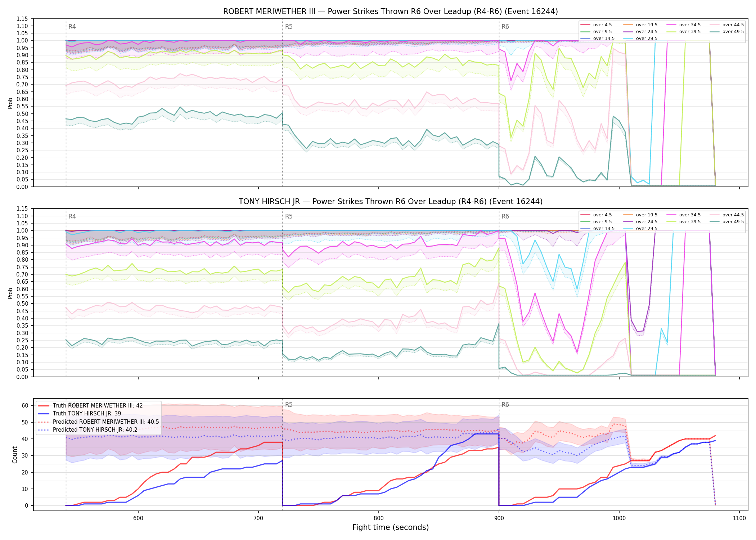Viewport: 756px width, 540px height.
Task: Click the 1100 tick on fight time axis
Action: point(739,518)
